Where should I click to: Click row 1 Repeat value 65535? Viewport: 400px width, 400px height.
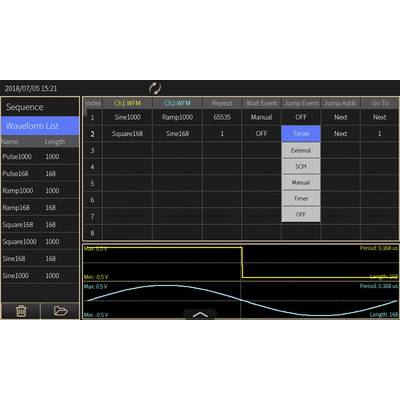[x=222, y=117]
